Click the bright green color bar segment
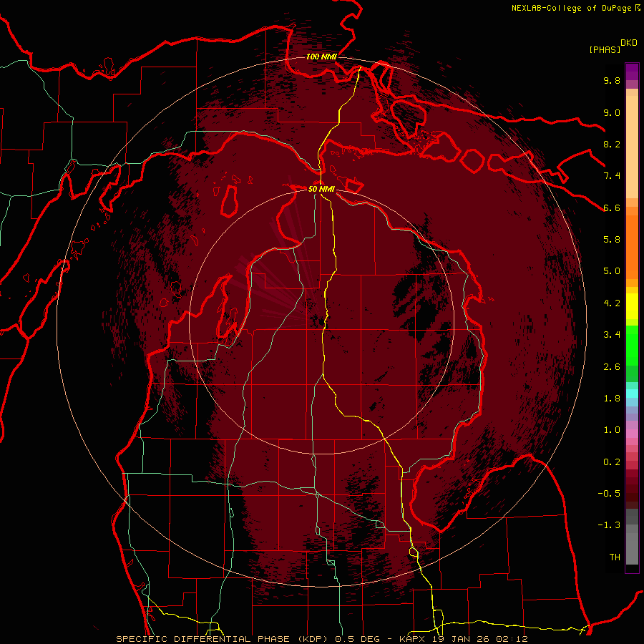This screenshot has height=644, width=644. click(632, 346)
